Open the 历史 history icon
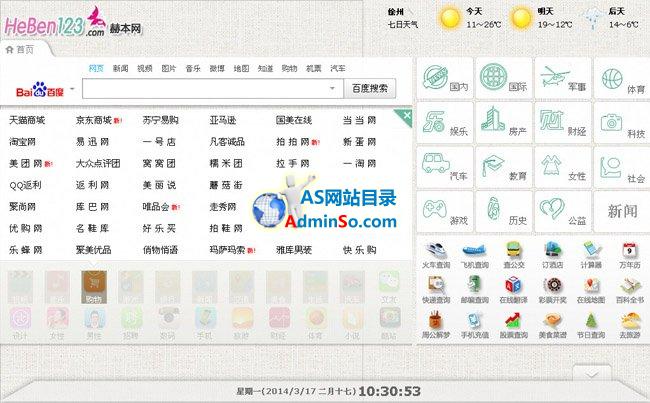The width and height of the screenshot is (650, 403). click(504, 211)
